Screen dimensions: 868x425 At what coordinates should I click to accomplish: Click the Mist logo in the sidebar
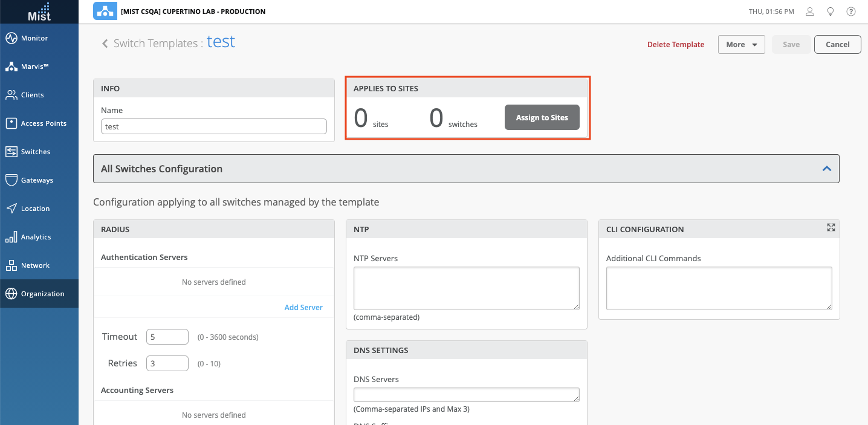[39, 11]
